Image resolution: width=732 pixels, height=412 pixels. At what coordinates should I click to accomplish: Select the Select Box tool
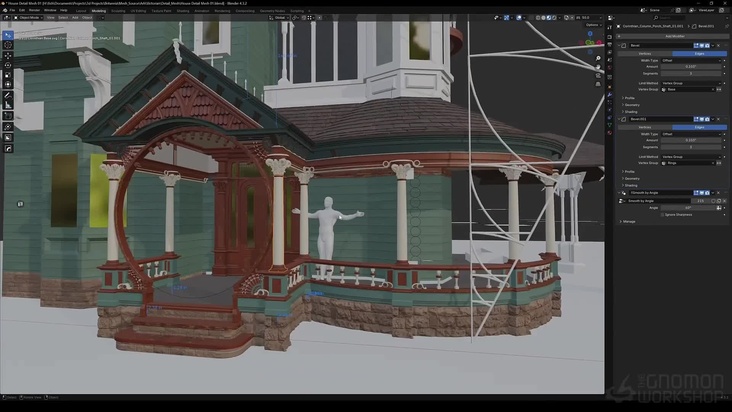pyautogui.click(x=8, y=35)
